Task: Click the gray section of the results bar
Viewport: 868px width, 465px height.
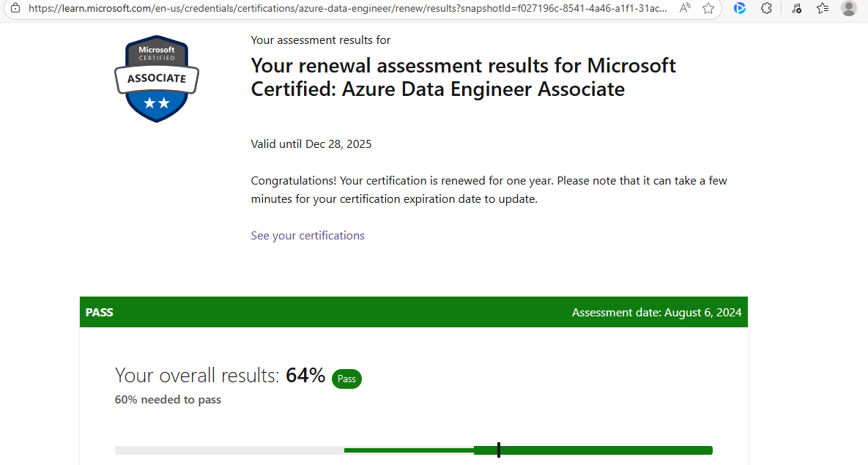Action: (x=229, y=450)
